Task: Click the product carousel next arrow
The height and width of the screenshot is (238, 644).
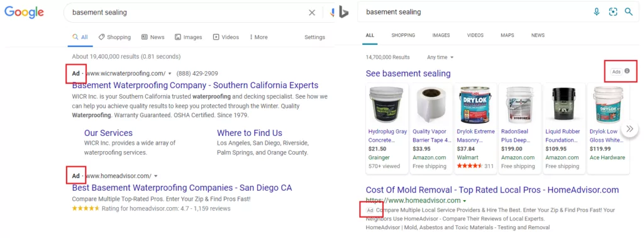Action: pos(630,129)
